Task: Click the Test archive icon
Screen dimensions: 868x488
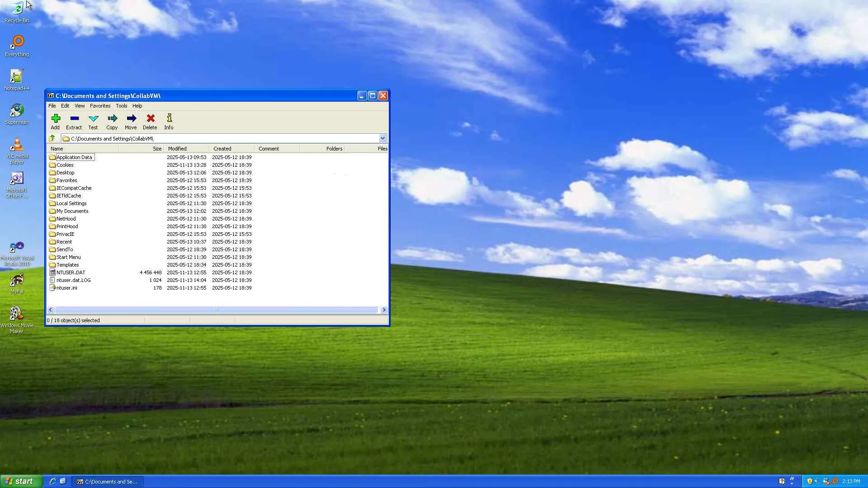Action: (93, 121)
